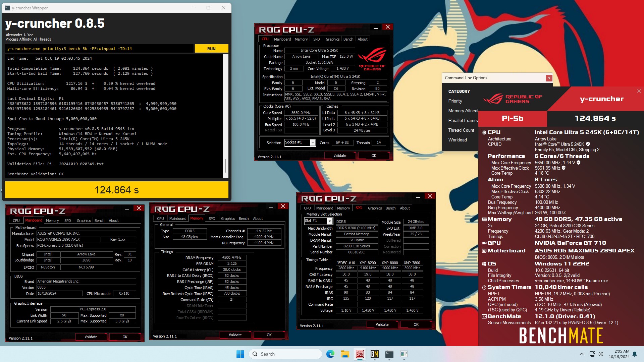
Task: Click the y-cruncher Wrapper title icon
Action: [7, 8]
